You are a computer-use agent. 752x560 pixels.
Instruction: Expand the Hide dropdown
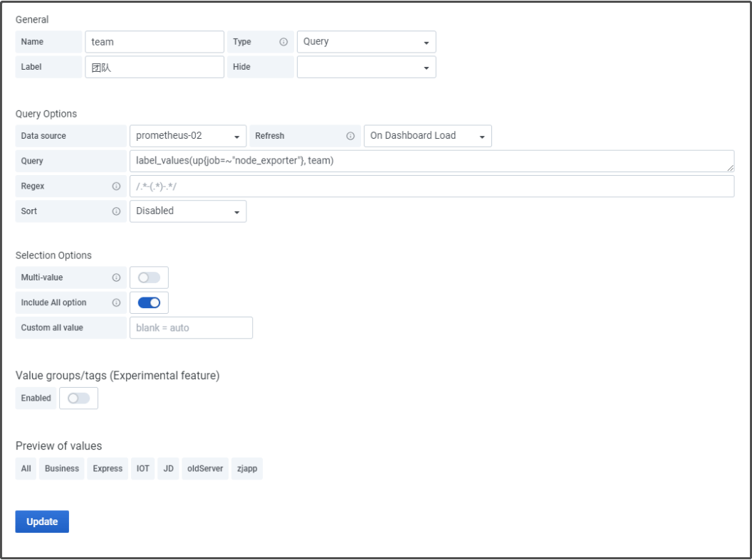pos(366,68)
